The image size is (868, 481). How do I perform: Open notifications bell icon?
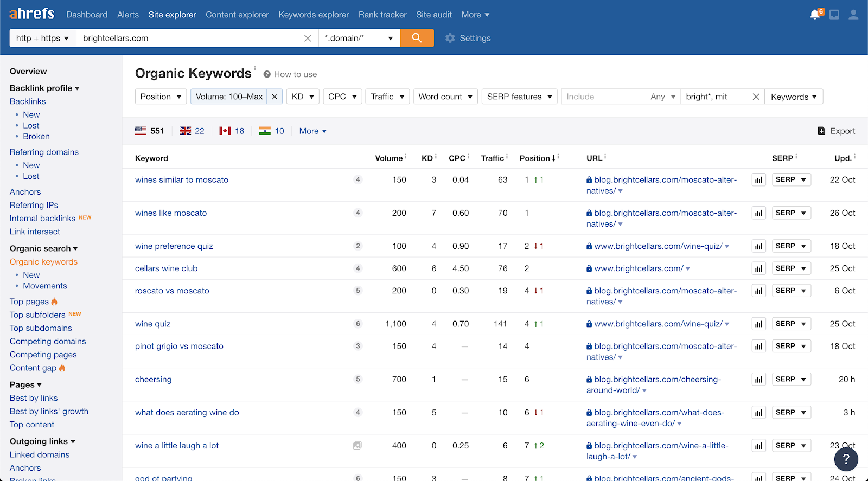tap(814, 15)
